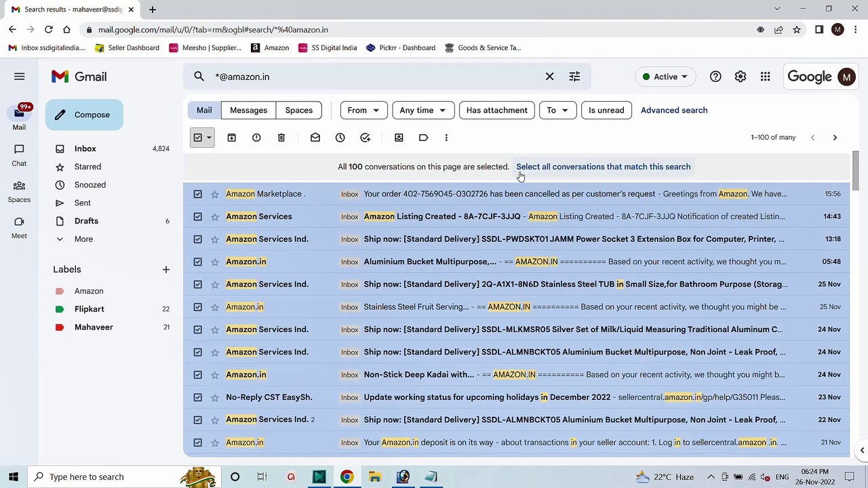Screen dimensions: 868x488
Task: Open the To filter dropdown
Action: 557,110
